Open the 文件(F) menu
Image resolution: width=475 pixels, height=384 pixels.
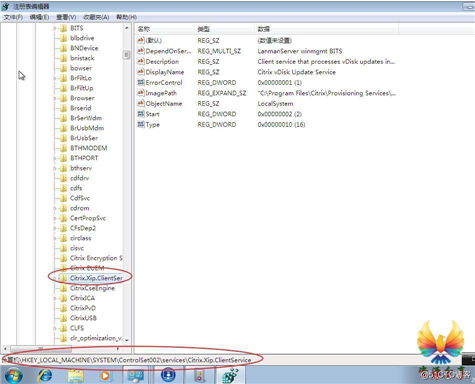tap(13, 17)
